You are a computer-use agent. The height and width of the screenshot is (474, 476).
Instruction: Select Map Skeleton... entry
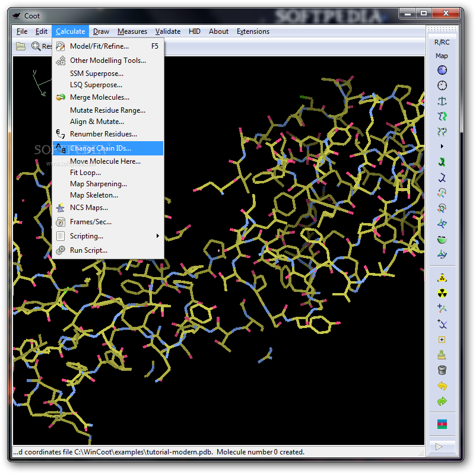108,195
